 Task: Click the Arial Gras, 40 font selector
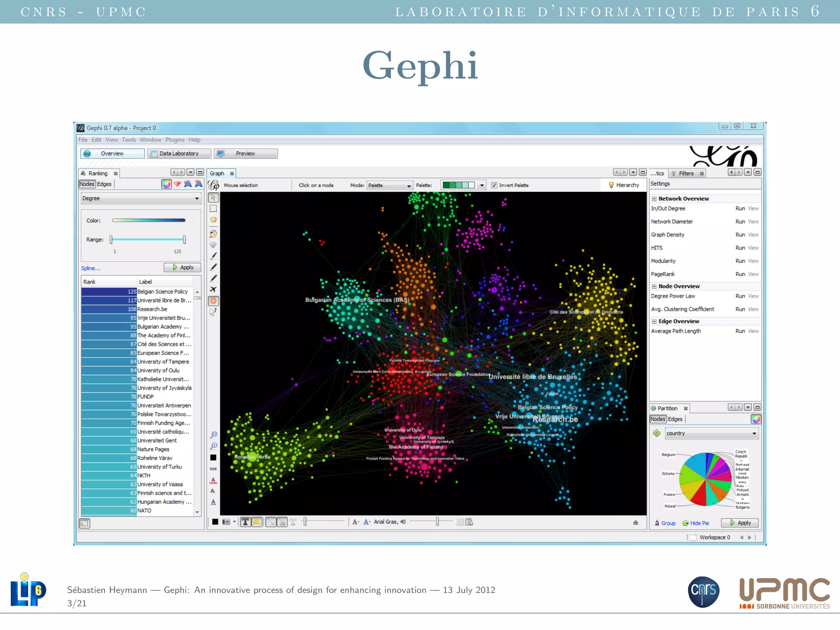pos(390,522)
